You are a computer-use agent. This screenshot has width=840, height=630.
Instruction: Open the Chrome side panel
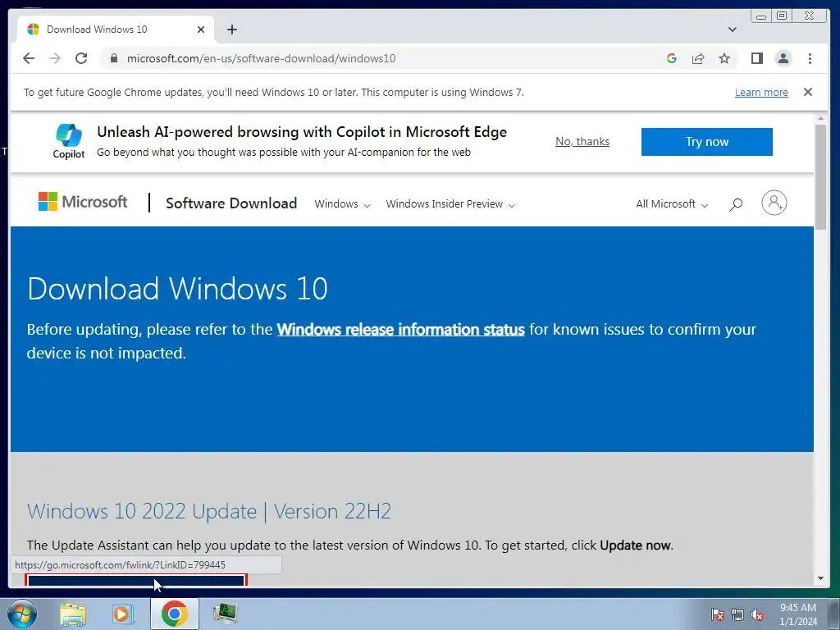[x=756, y=58]
